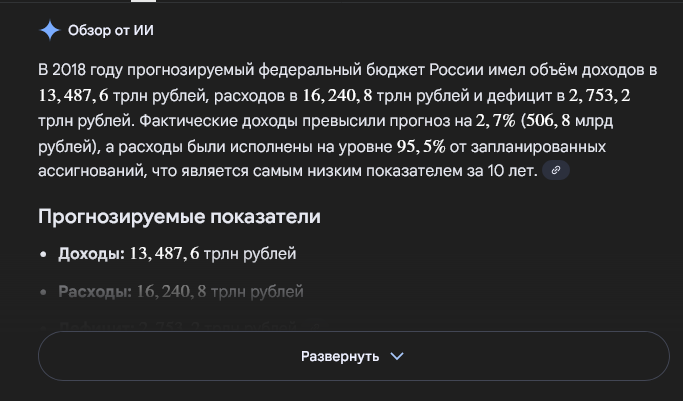This screenshot has width=683, height=401.
Task: Click the chevron next to Развернуть
Action: (x=397, y=356)
